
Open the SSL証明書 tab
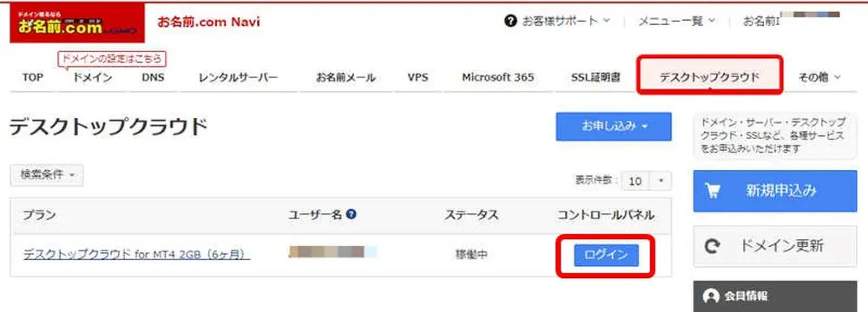pos(595,77)
